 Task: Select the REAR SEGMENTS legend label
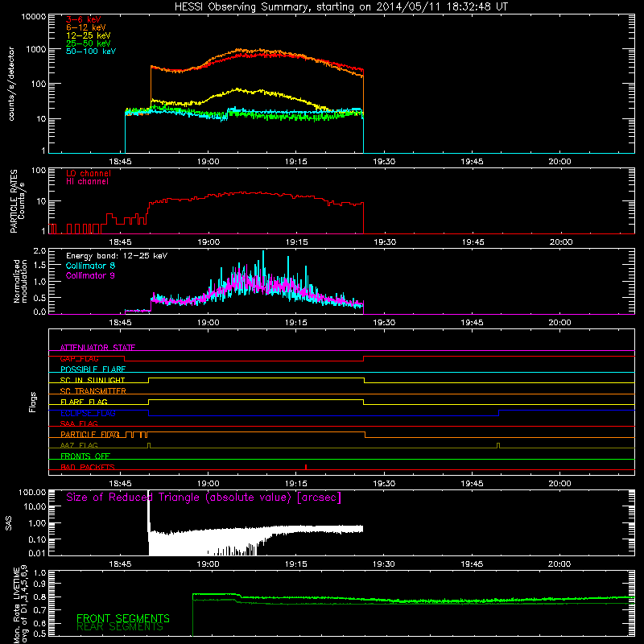pos(120,627)
